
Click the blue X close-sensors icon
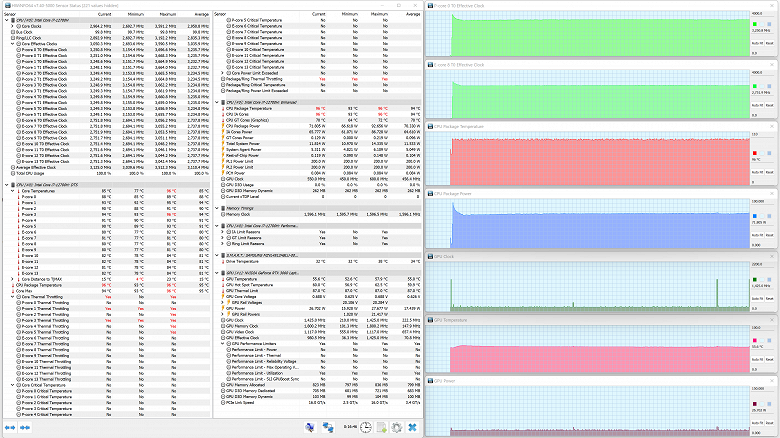click(411, 428)
